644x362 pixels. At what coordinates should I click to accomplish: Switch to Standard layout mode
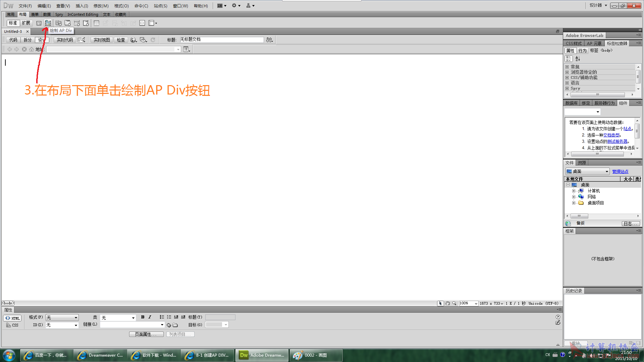click(x=13, y=23)
